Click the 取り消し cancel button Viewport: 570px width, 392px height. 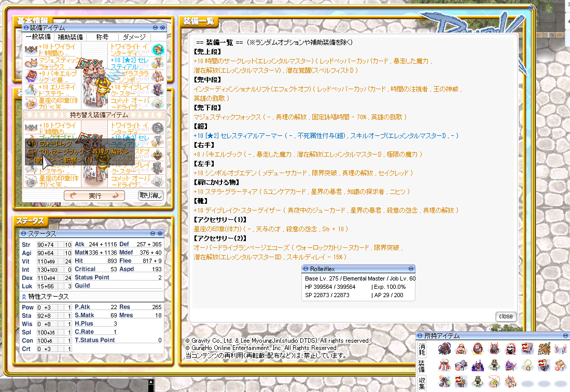[x=150, y=195]
